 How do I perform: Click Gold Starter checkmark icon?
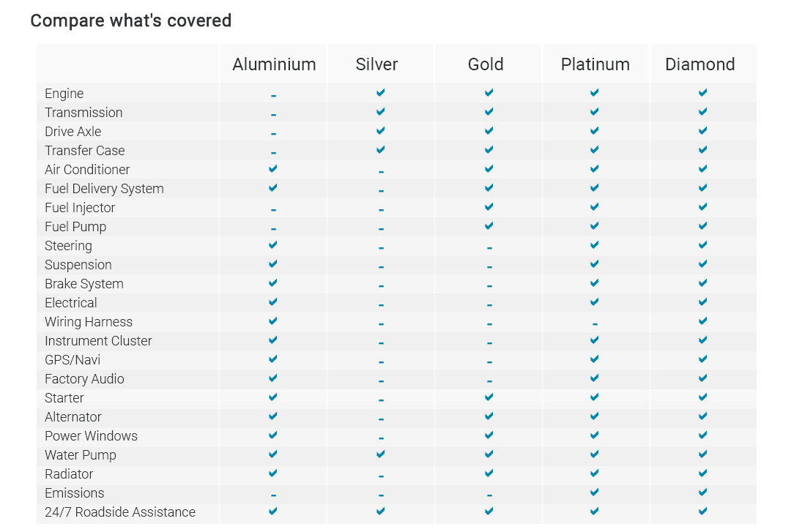pyautogui.click(x=489, y=397)
